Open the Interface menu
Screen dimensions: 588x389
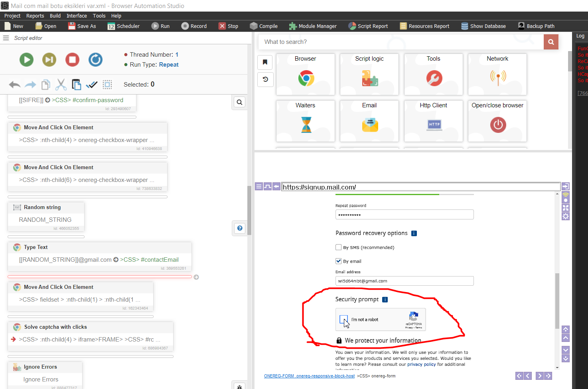tap(77, 16)
